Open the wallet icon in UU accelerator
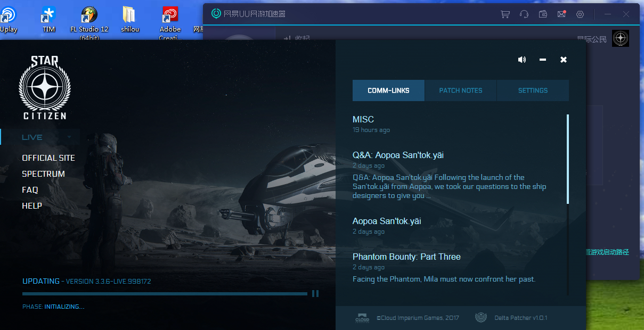 pos(543,14)
